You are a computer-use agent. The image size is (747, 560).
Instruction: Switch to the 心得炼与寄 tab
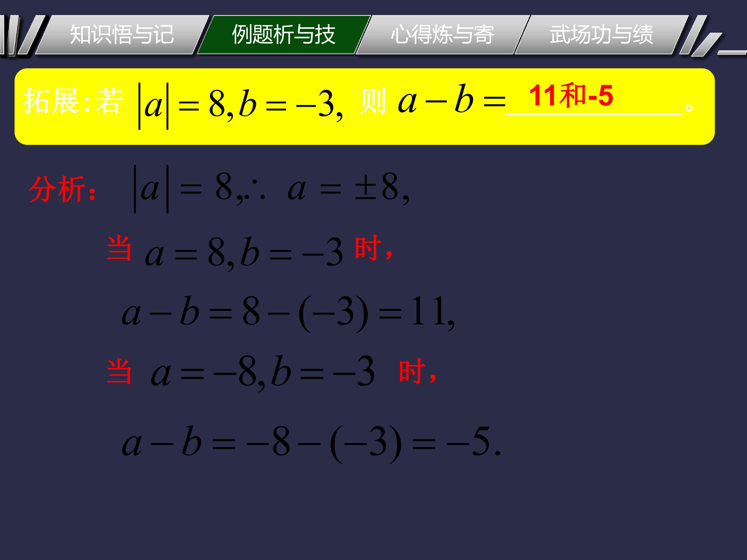coord(442,34)
